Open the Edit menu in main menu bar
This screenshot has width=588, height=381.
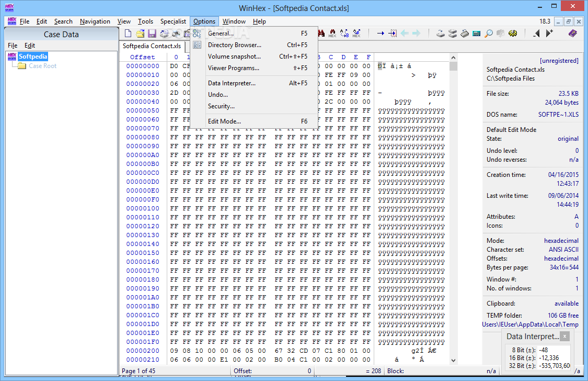tap(42, 21)
